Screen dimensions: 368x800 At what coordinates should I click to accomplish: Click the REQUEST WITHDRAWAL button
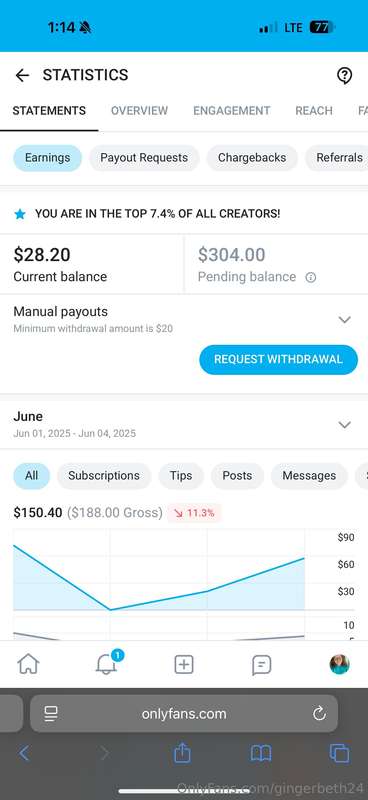click(279, 359)
